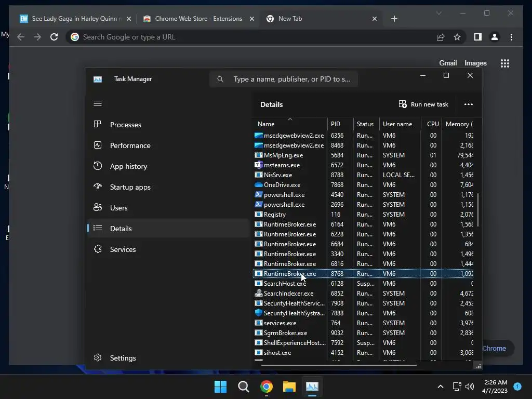Click the magnifier icon in Task Manager search

[220, 79]
